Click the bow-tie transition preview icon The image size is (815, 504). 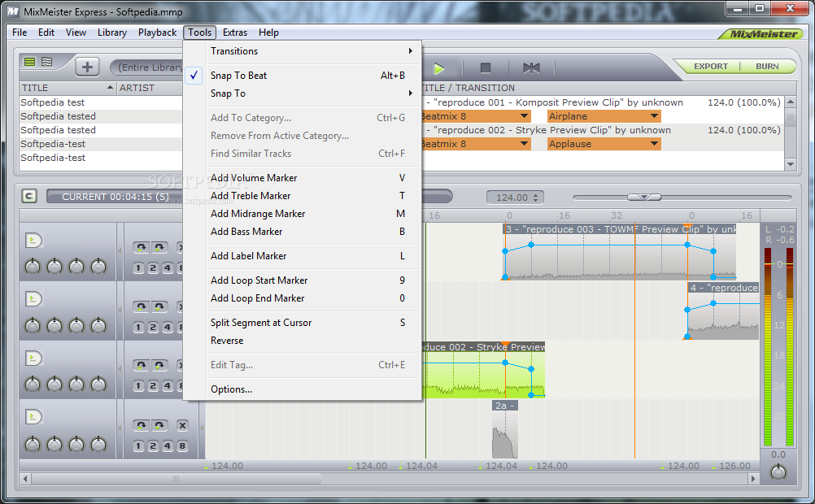click(x=531, y=68)
